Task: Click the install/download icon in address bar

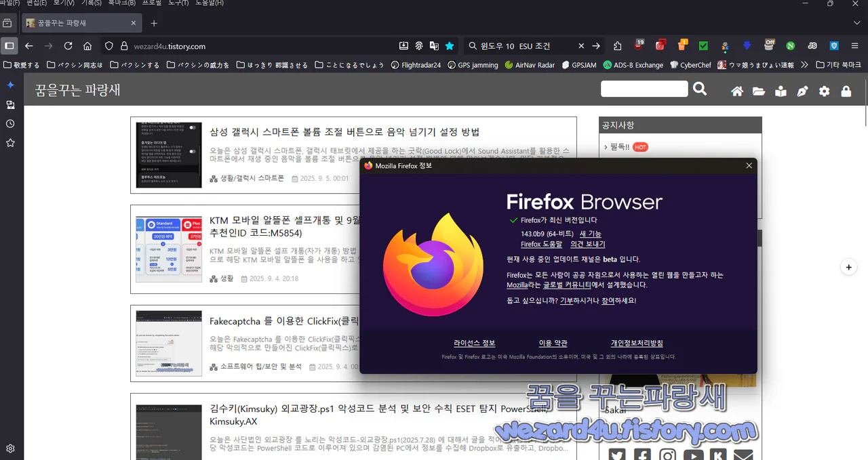Action: (x=403, y=46)
